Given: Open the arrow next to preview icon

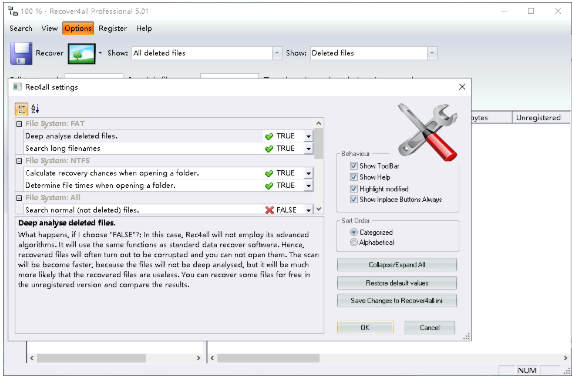Looking at the screenshot, I should 100,53.
